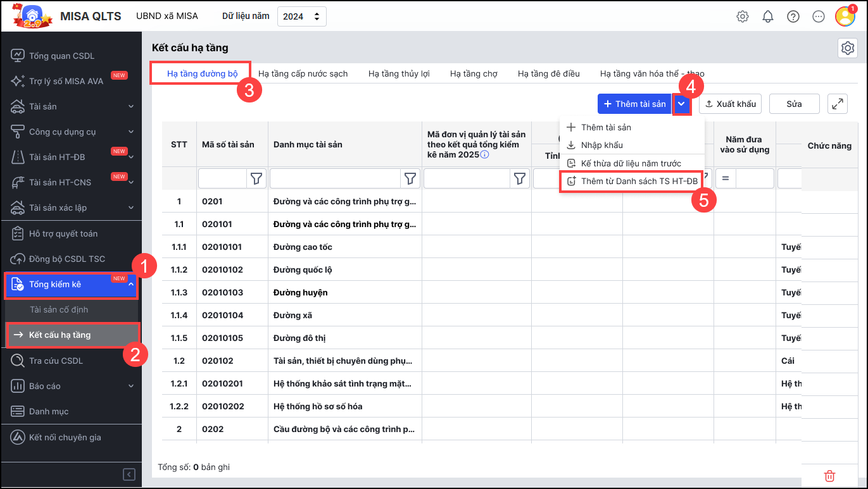The height and width of the screenshot is (489, 868).
Task: Click the equals operator in Năm đưa vào sử dụng filter
Action: click(726, 179)
